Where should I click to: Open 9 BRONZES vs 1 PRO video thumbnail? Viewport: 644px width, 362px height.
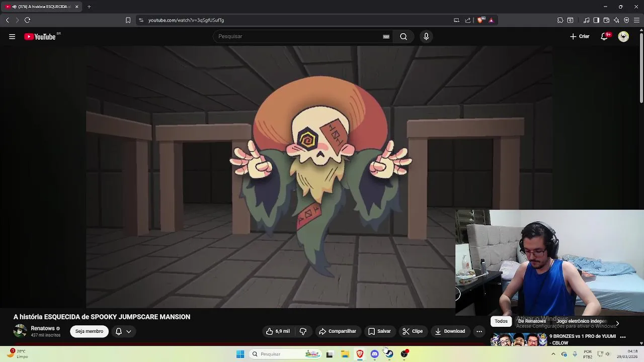pyautogui.click(x=518, y=339)
